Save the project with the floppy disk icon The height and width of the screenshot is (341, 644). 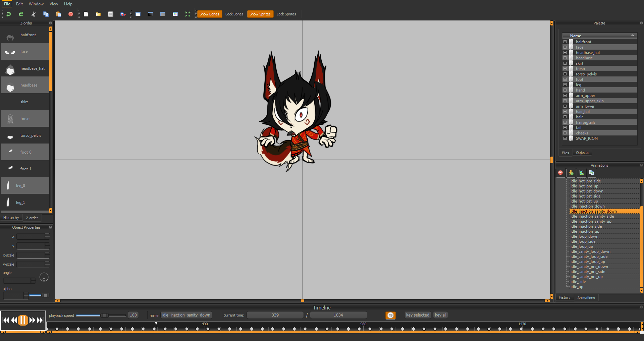111,14
